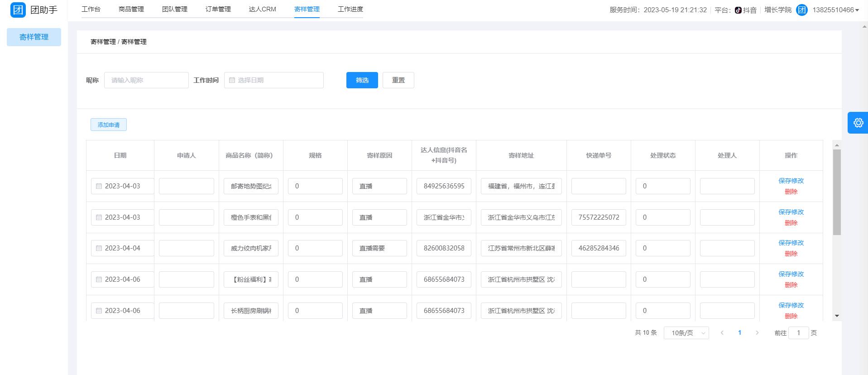Click the 重置 reset button
The height and width of the screenshot is (375, 868).
click(398, 80)
